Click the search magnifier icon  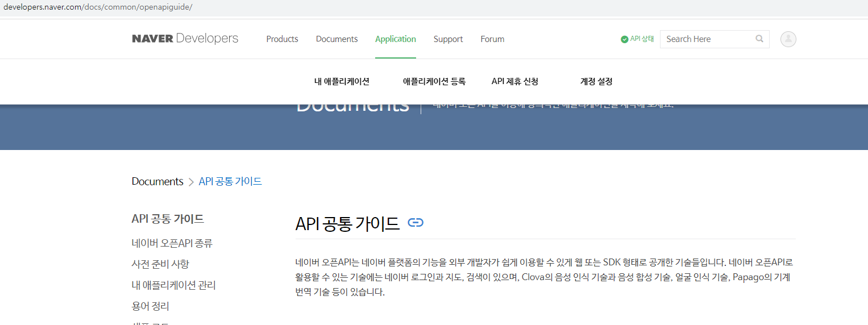click(759, 39)
